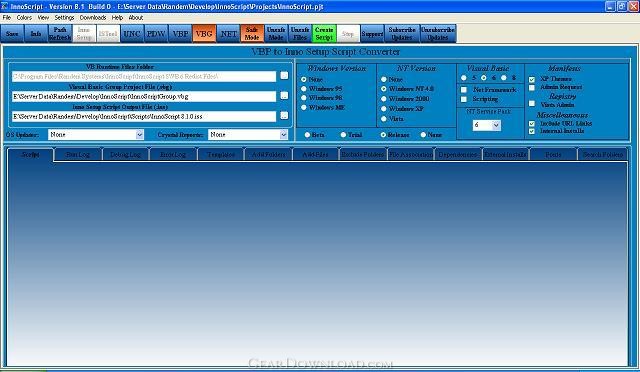Open the Colors menu

[24, 18]
